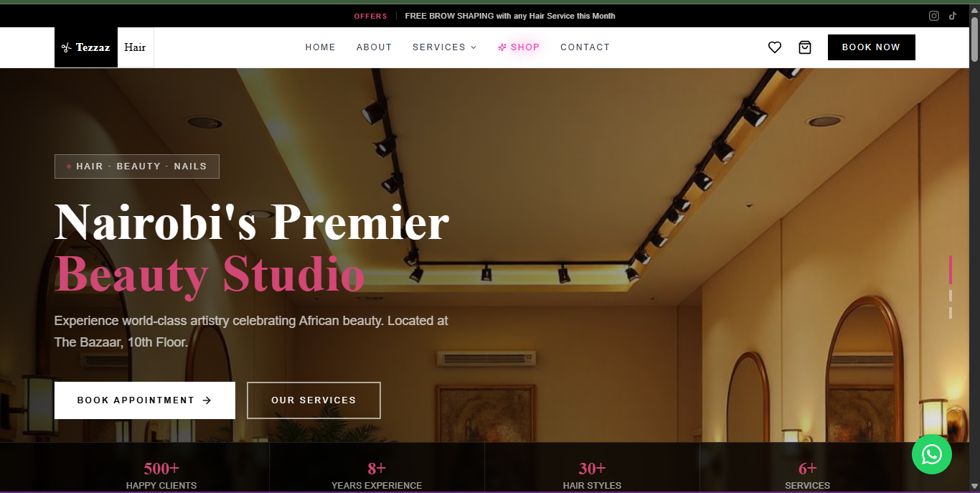This screenshot has width=980, height=493.
Task: Open the About menu item
Action: point(374,47)
